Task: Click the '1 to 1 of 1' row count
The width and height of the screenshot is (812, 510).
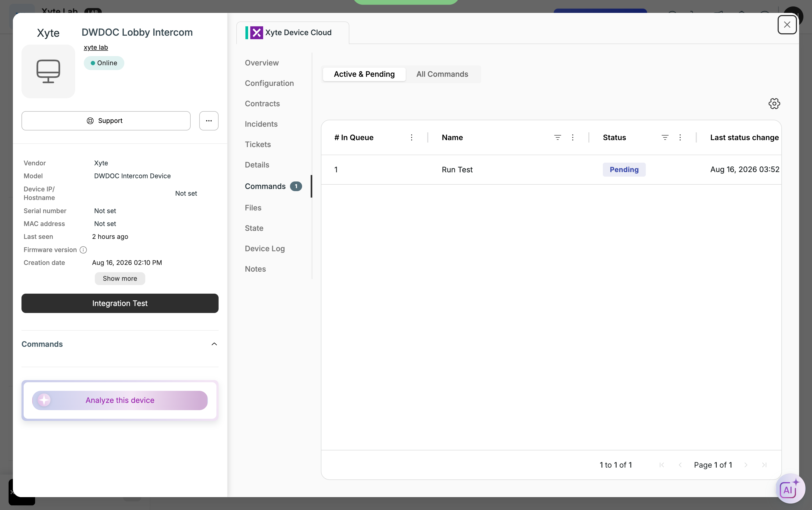Action: point(615,465)
